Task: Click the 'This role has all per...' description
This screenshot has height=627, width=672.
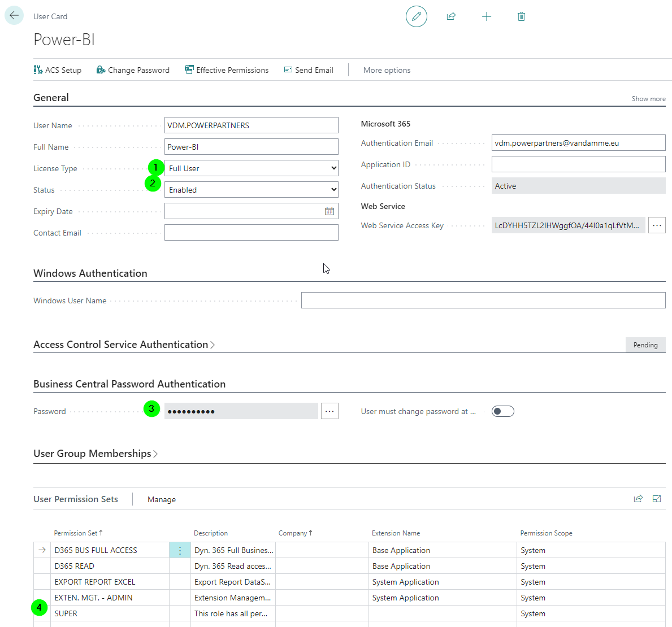Action: click(233, 613)
